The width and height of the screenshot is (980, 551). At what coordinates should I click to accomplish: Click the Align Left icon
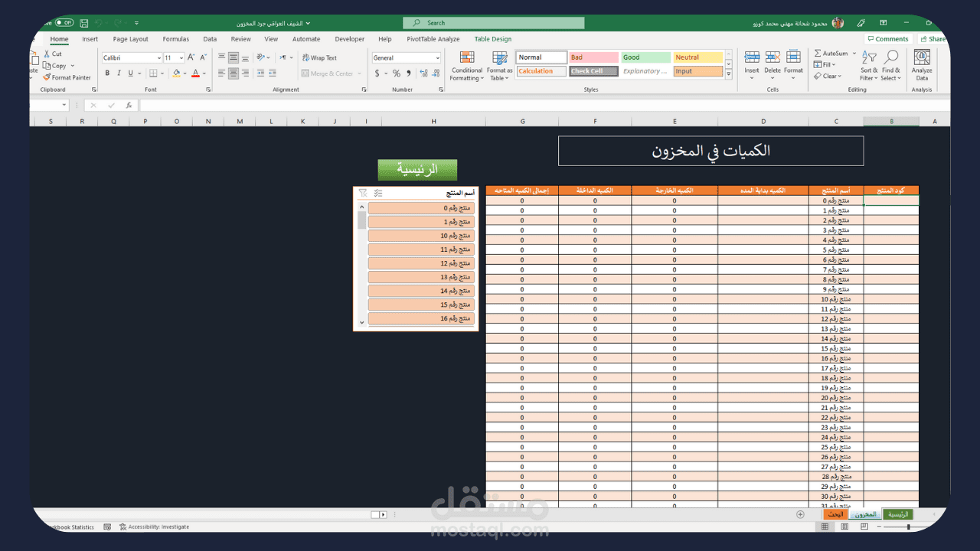(x=221, y=73)
